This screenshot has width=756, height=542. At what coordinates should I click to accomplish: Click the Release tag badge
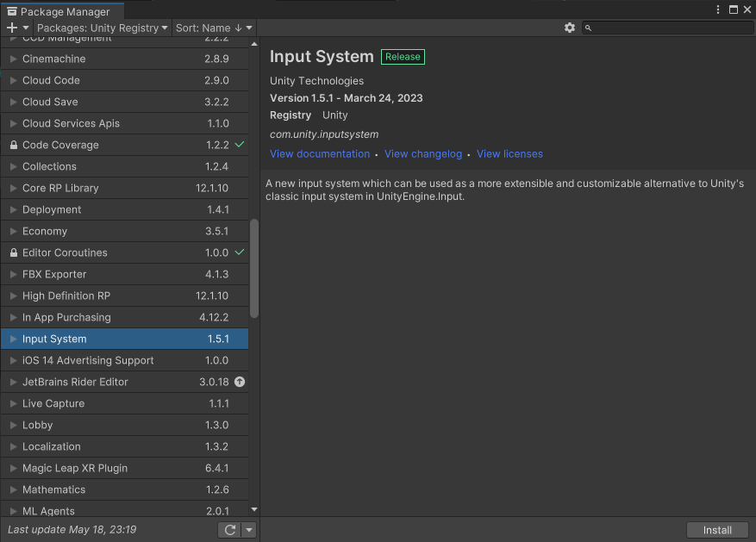(403, 56)
